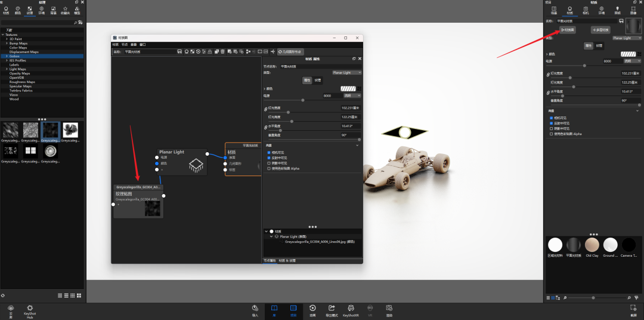Select the Wood folder
Screen dimensions: 644x320
tap(14, 99)
